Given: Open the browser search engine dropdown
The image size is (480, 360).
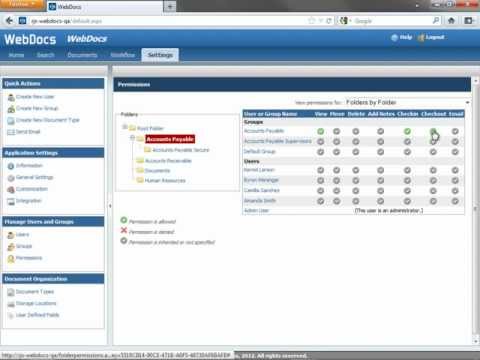Looking at the screenshot, I should click(345, 21).
